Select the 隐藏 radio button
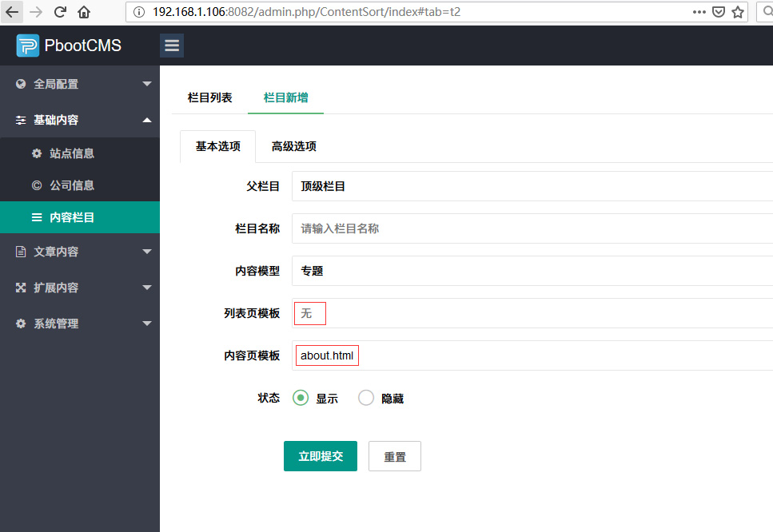The width and height of the screenshot is (773, 532). 366,398
